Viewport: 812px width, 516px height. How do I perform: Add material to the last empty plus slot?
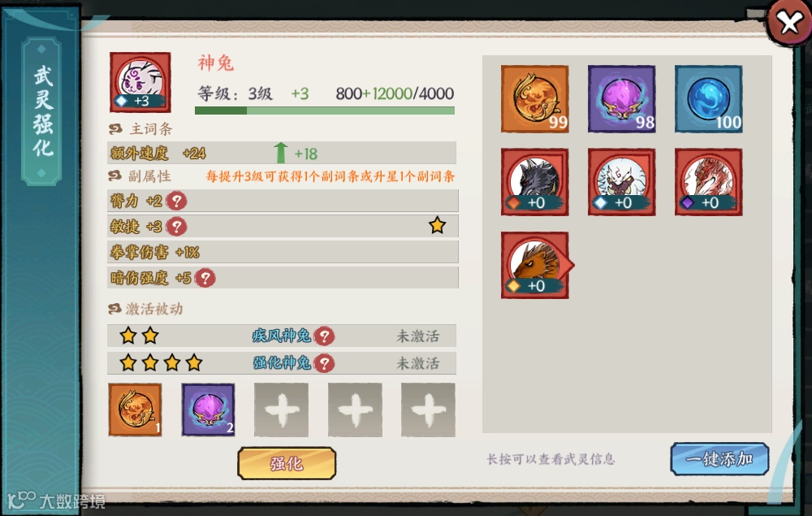tap(428, 410)
